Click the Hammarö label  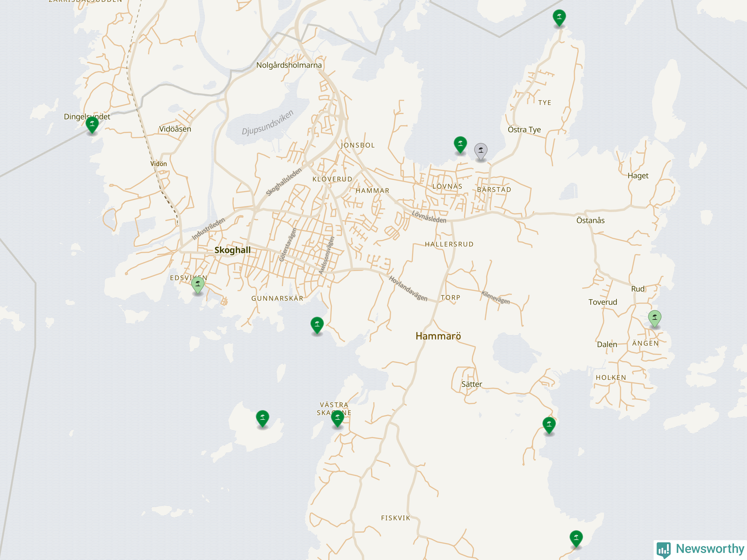pyautogui.click(x=438, y=336)
